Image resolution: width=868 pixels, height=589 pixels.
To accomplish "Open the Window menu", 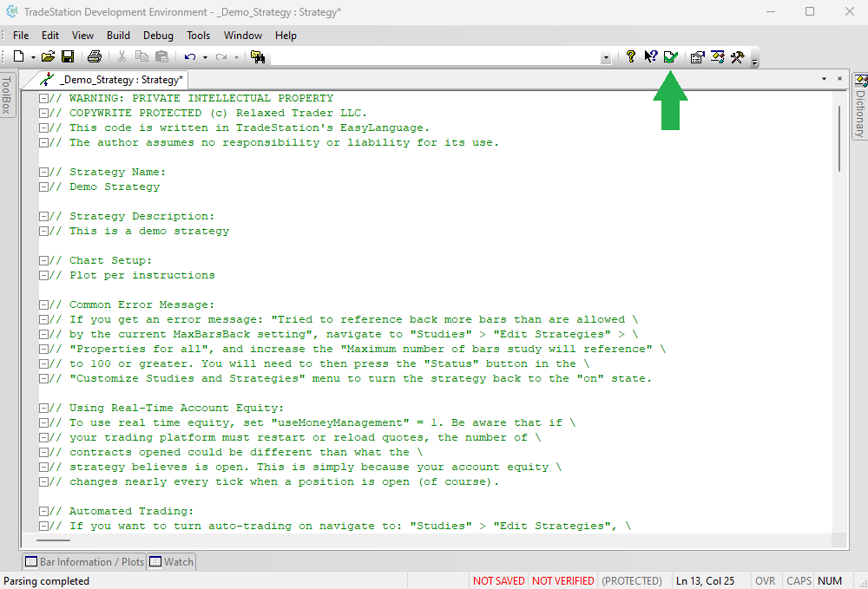I will [243, 36].
